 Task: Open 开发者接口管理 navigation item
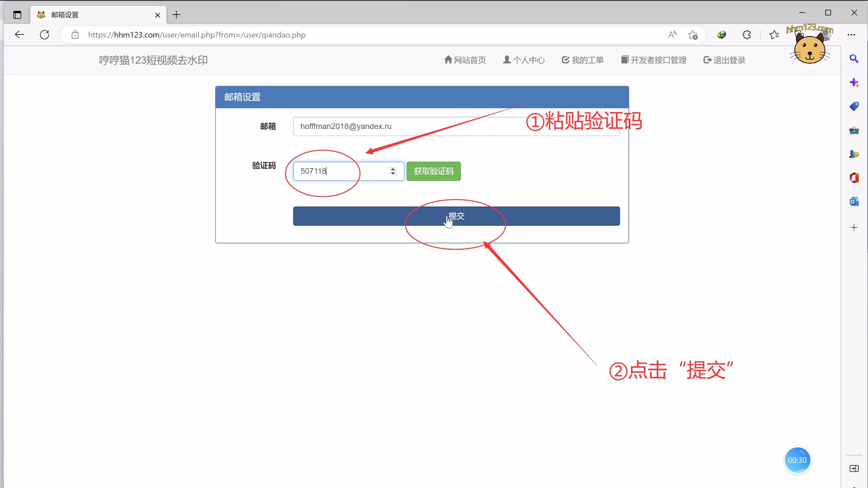(654, 60)
